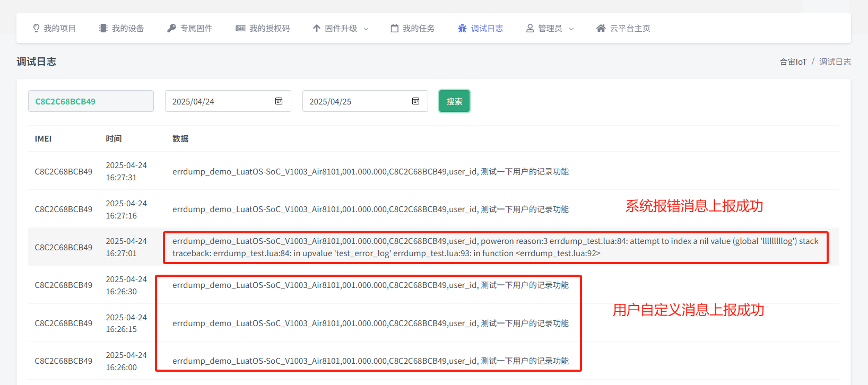Expand the 固件升级 dropdown chevron

point(366,29)
